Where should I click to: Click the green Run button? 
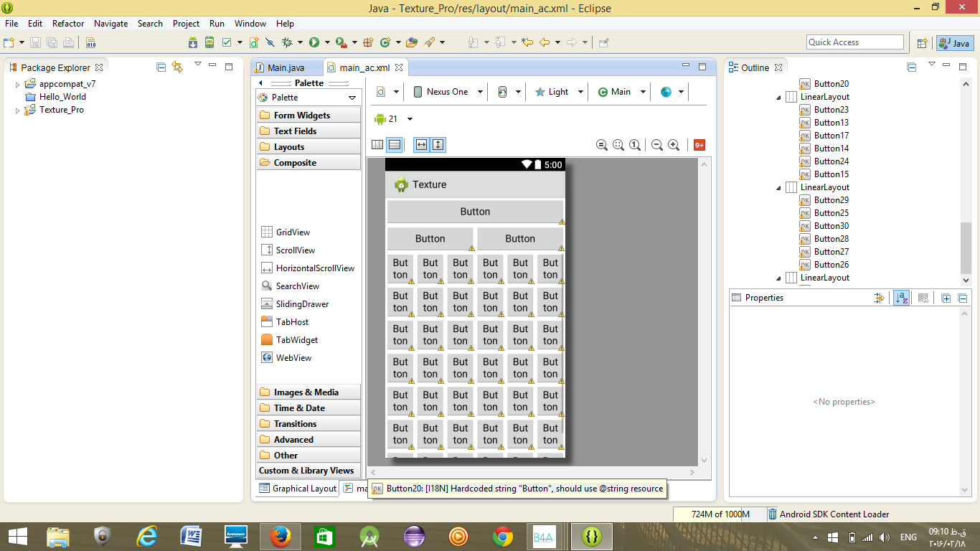click(314, 42)
